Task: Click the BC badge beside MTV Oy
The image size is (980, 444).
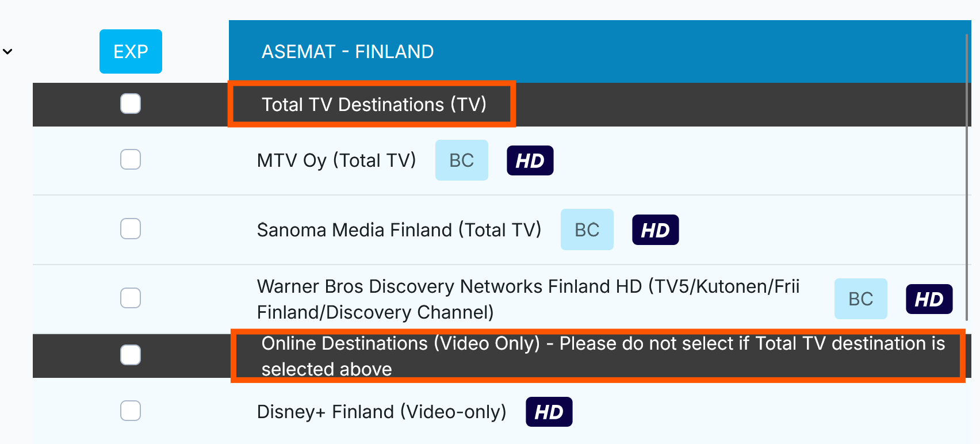Action: click(461, 160)
